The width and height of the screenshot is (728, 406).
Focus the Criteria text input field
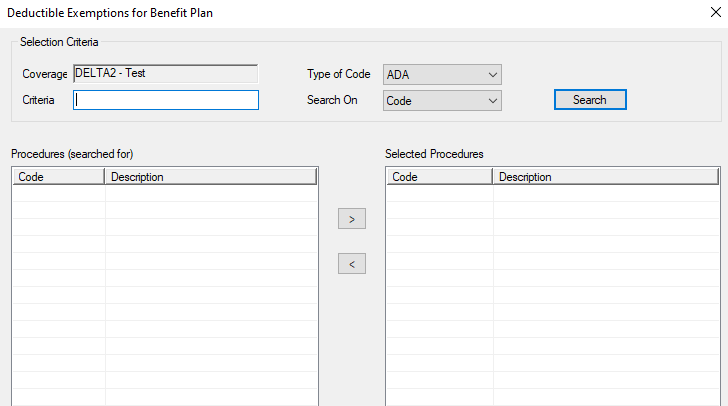[166, 100]
